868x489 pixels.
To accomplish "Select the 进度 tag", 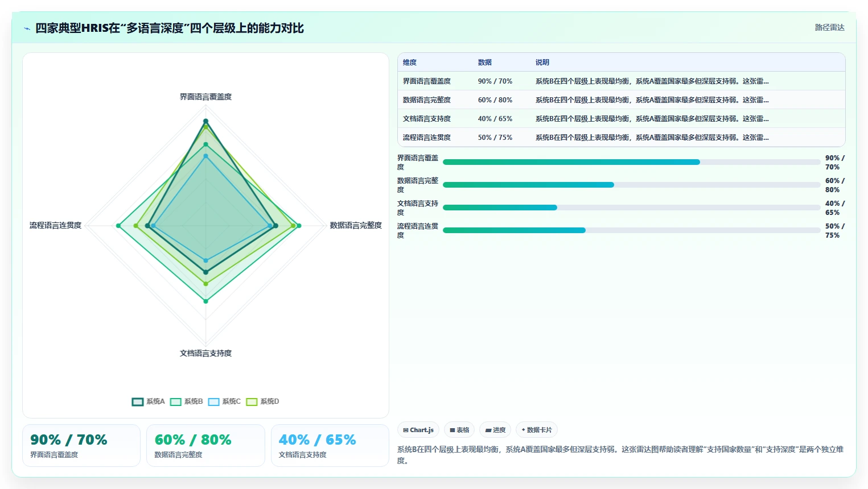I will (495, 430).
